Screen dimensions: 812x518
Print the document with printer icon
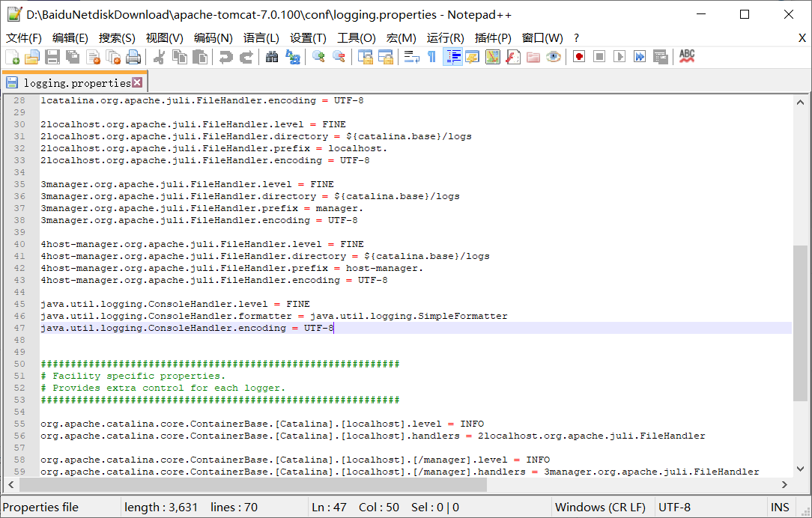tap(133, 57)
